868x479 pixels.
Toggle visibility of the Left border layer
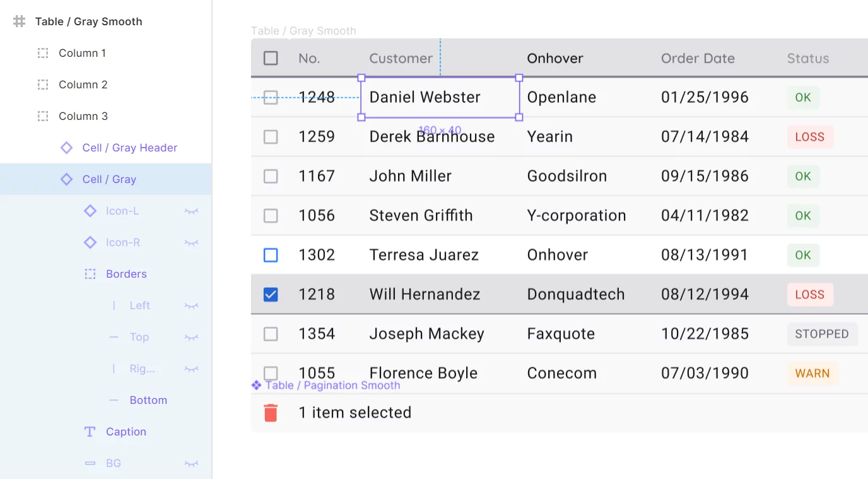pos(191,305)
